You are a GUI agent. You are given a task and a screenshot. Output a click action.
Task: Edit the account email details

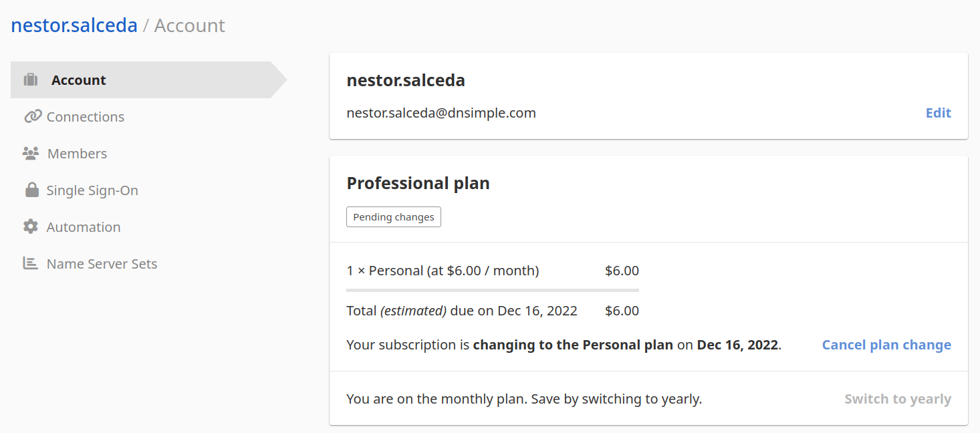pos(938,113)
